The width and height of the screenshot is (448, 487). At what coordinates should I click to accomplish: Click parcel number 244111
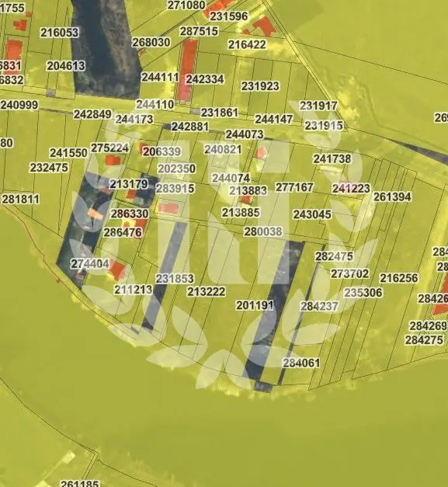click(160, 77)
